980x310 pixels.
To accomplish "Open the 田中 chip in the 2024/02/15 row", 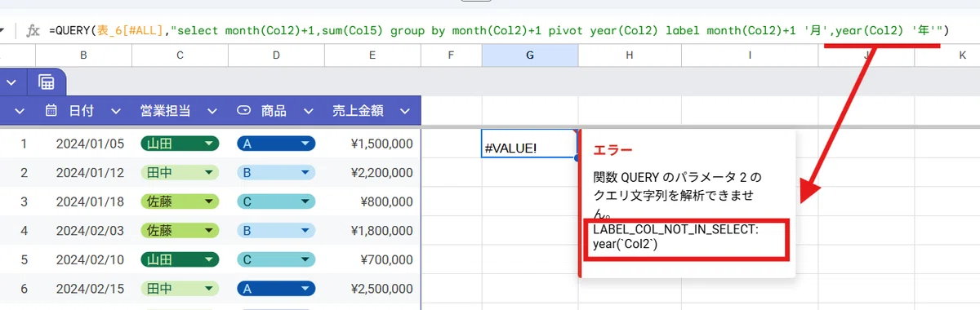I will tap(180, 289).
